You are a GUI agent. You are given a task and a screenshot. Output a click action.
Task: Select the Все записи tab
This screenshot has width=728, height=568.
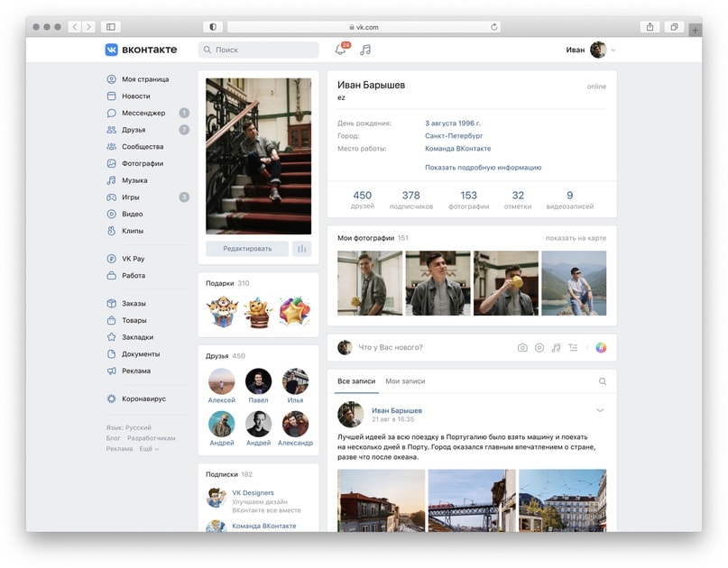point(356,381)
